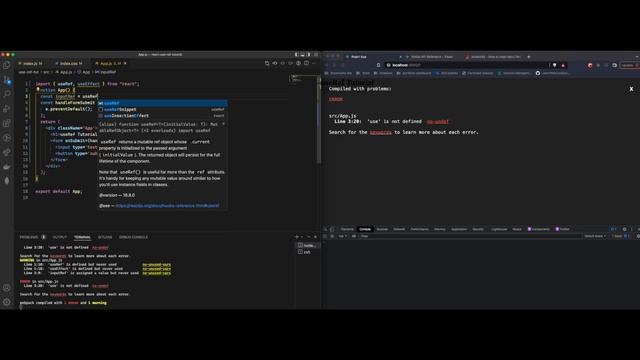Click the DevTools console Filter field
The image size is (640, 360).
(x=469, y=236)
